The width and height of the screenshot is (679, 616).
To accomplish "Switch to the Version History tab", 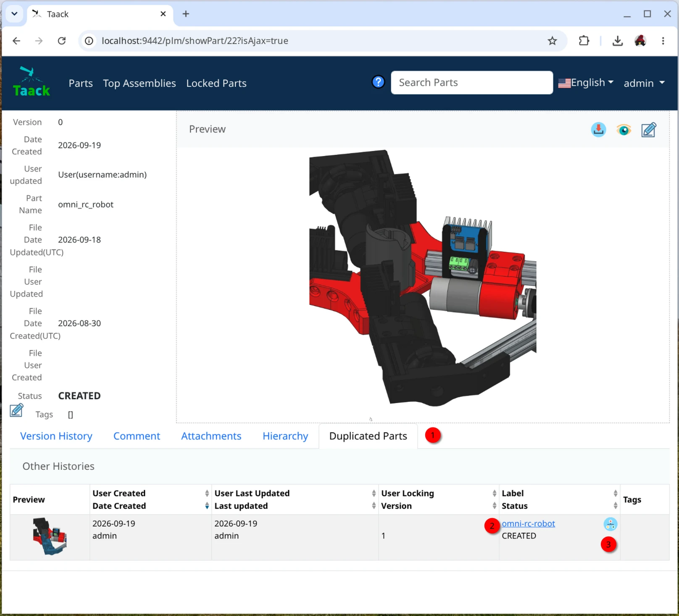I will pos(56,436).
